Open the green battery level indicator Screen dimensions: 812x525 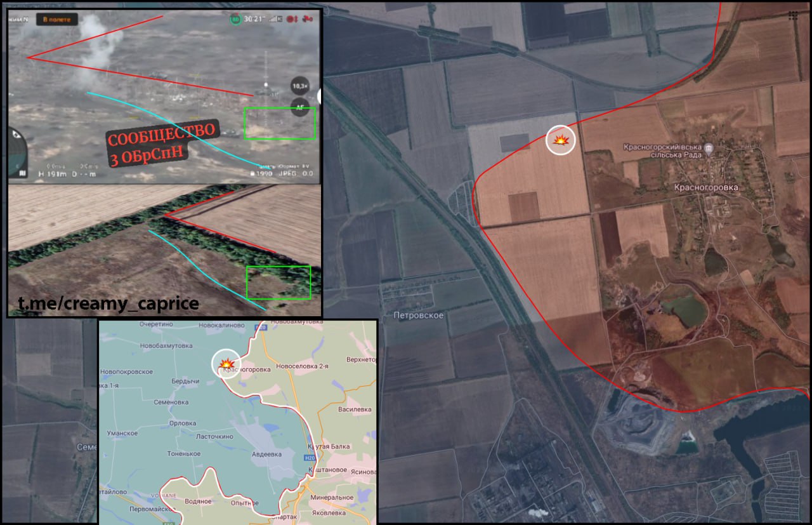[236, 20]
